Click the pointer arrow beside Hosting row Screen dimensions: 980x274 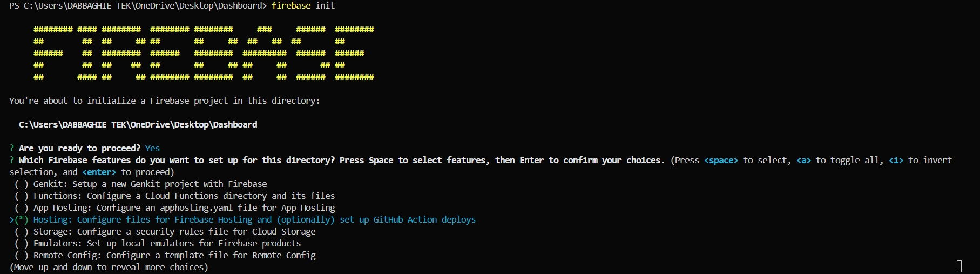click(12, 219)
